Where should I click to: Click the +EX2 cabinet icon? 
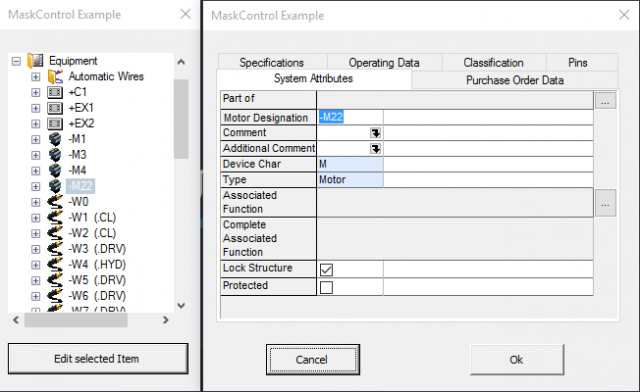(55, 123)
